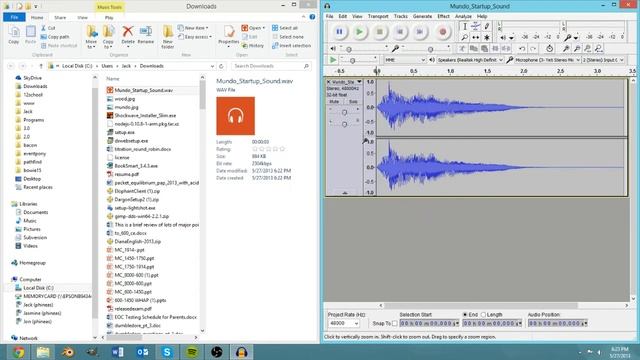Open Audacity's Transport menu
Viewport: 640px width, 360px height.
pos(378,16)
